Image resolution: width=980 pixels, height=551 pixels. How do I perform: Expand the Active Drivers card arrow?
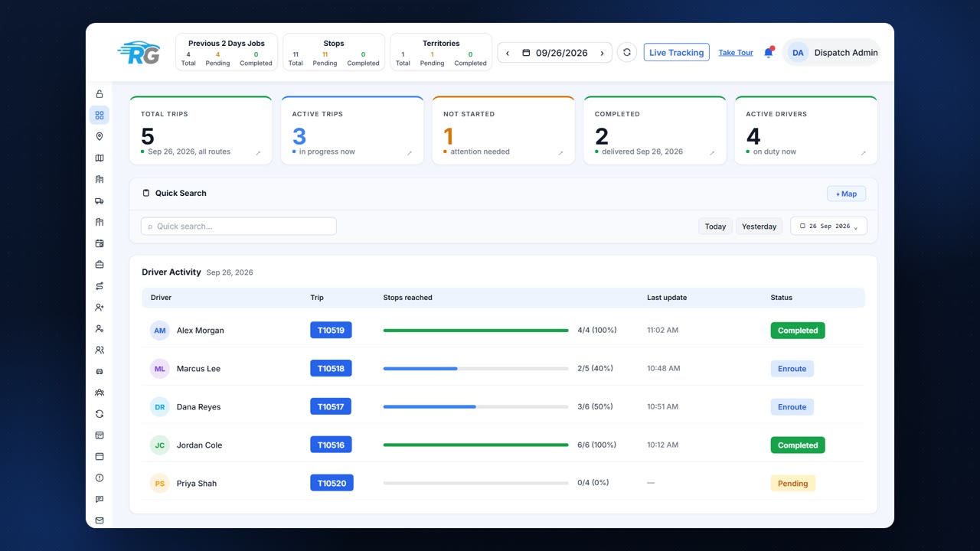(864, 153)
